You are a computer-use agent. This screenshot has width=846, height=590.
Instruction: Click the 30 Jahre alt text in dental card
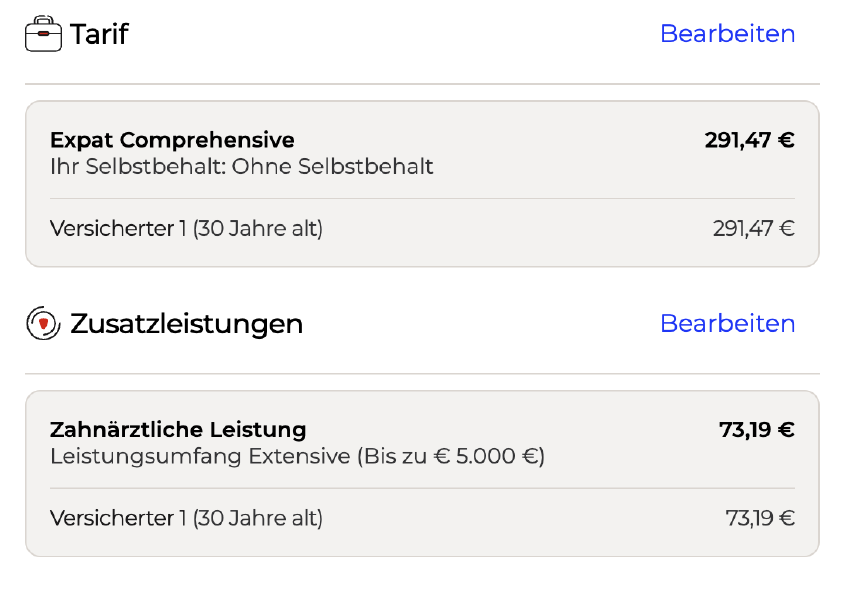(257, 518)
